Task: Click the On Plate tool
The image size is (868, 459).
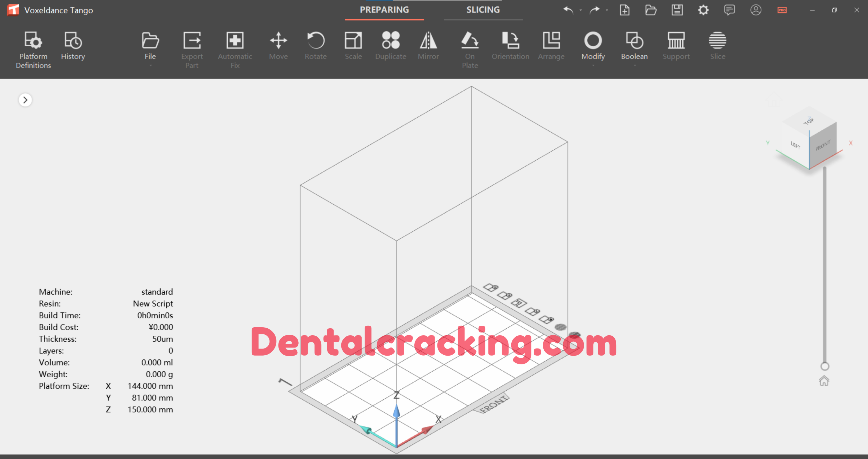Action: pyautogui.click(x=470, y=50)
